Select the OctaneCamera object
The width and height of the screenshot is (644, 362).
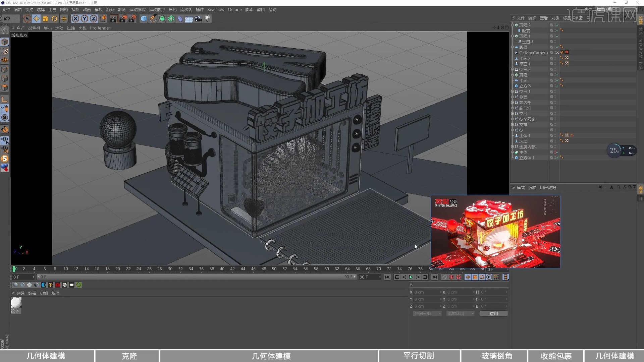coord(533,53)
